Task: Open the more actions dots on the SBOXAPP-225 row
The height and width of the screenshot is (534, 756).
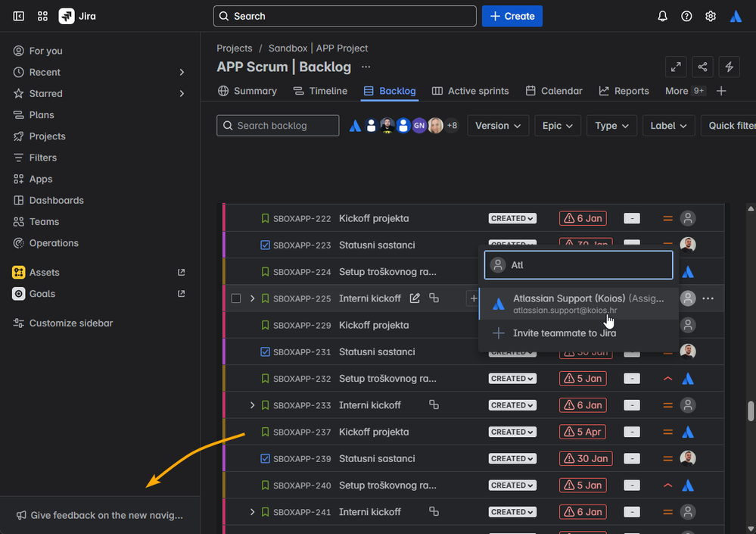Action: [x=708, y=298]
